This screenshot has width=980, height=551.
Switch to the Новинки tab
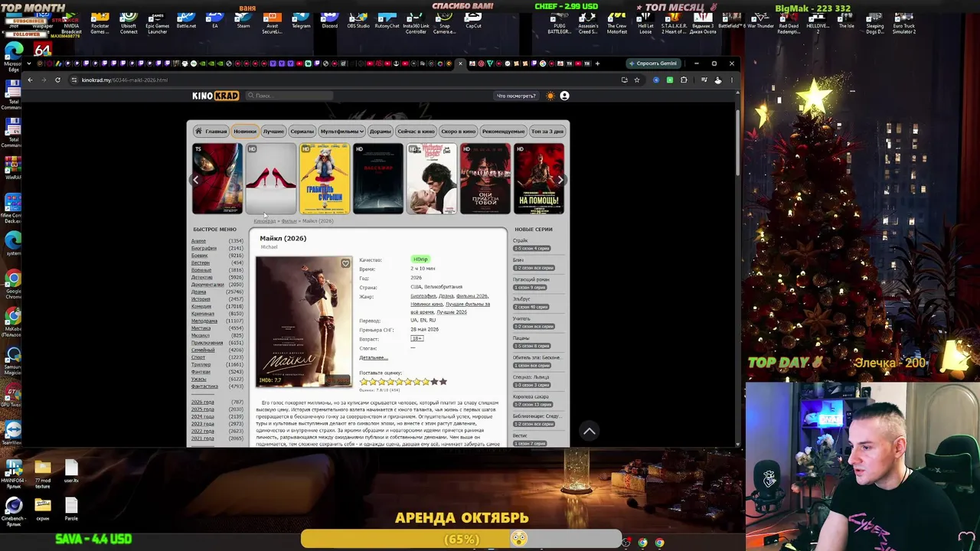(245, 131)
